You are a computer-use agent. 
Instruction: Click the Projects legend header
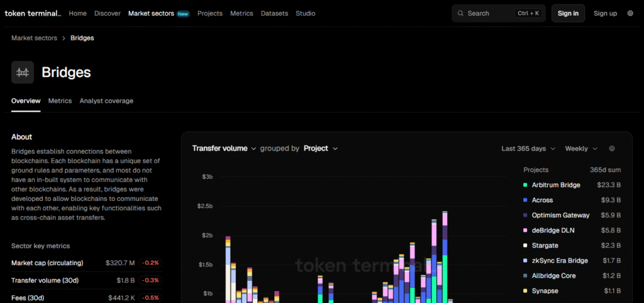[536, 170]
